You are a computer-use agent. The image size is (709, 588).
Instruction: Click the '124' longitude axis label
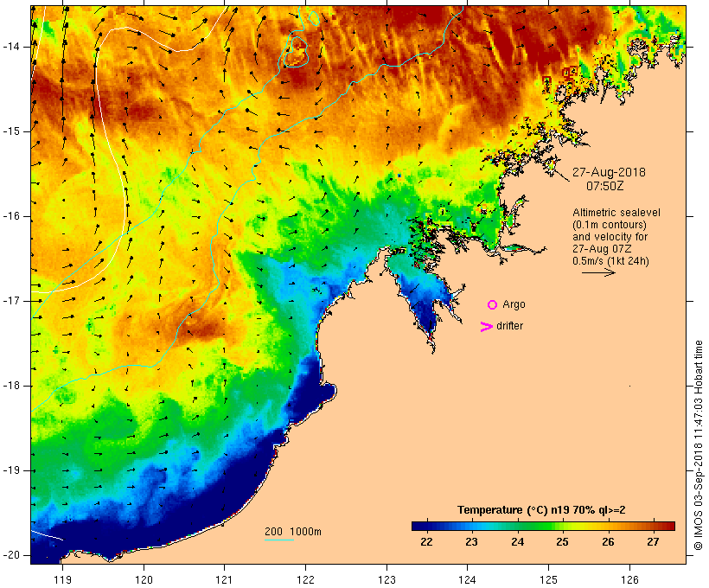click(x=468, y=579)
